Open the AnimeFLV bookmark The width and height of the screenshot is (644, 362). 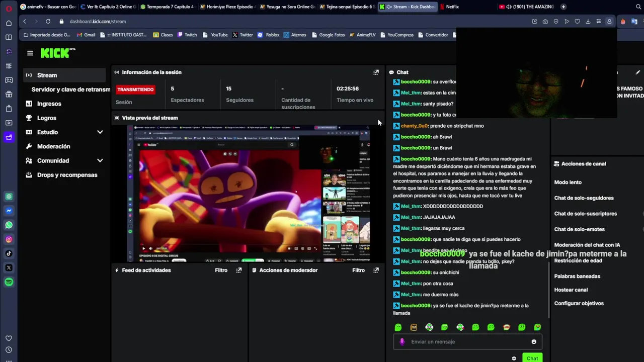tap(362, 35)
